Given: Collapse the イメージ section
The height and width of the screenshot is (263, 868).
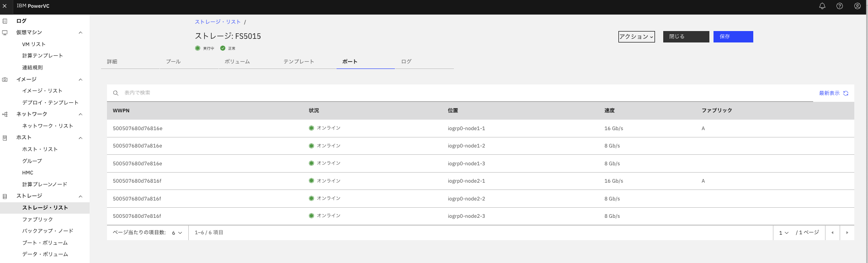Looking at the screenshot, I should coord(80,79).
